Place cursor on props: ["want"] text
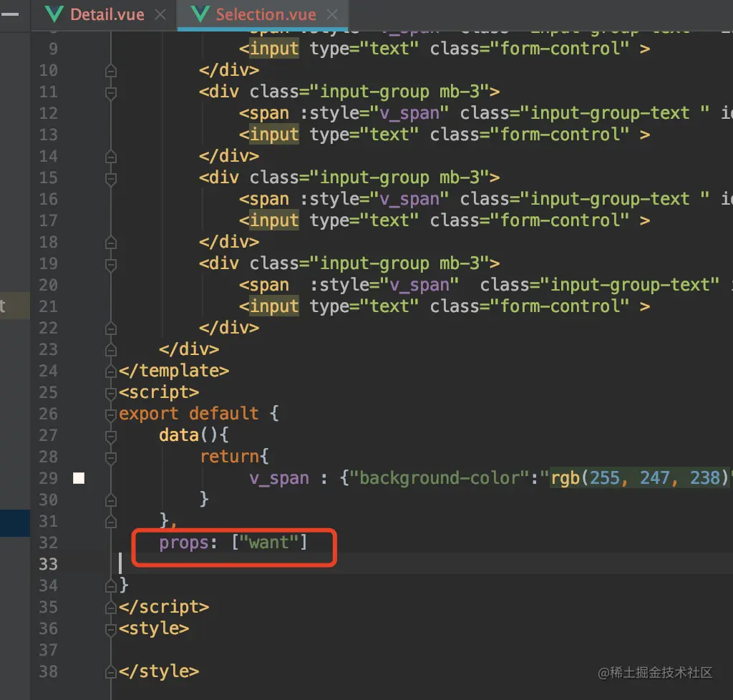The width and height of the screenshot is (733, 700). 233,543
